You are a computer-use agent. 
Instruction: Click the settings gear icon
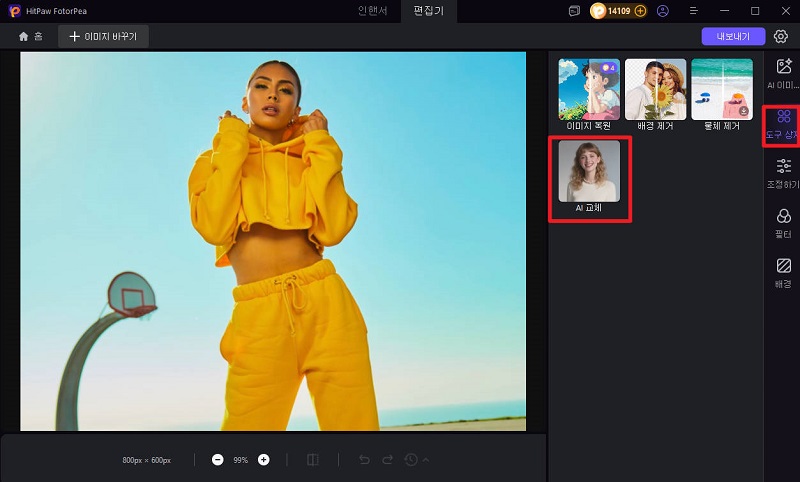pos(781,36)
